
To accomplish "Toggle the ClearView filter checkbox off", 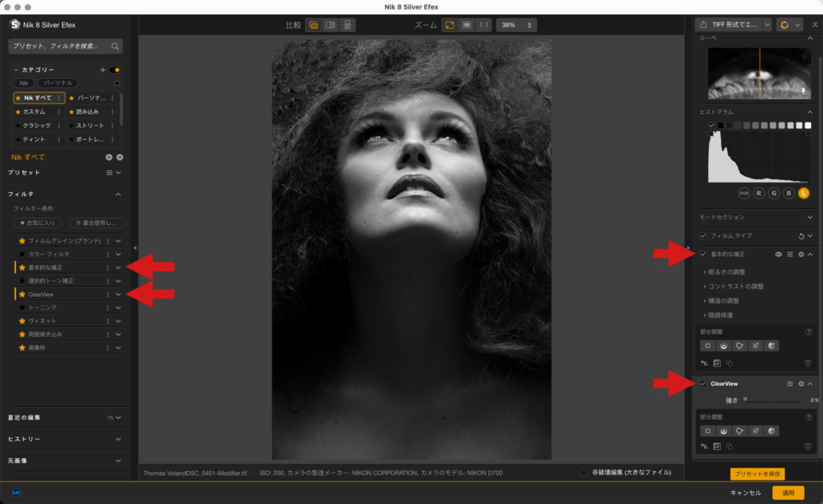I will pos(703,383).
